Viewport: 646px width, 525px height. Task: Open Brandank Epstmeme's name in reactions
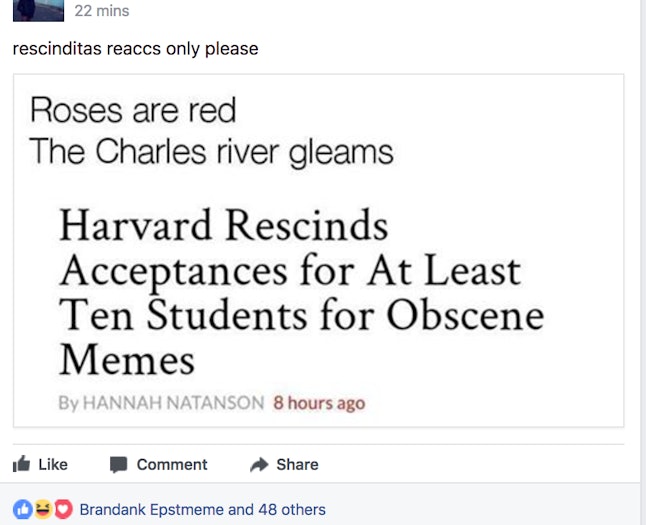pyautogui.click(x=151, y=509)
